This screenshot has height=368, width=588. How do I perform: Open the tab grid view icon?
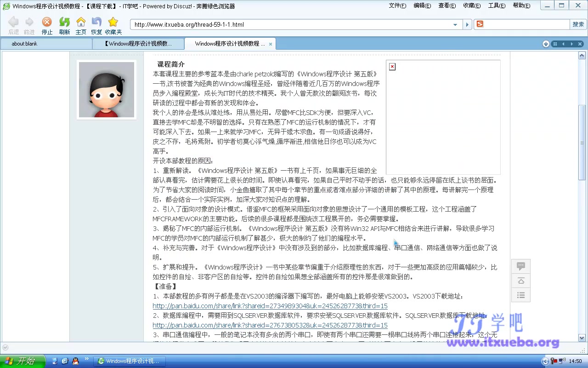click(x=556, y=44)
